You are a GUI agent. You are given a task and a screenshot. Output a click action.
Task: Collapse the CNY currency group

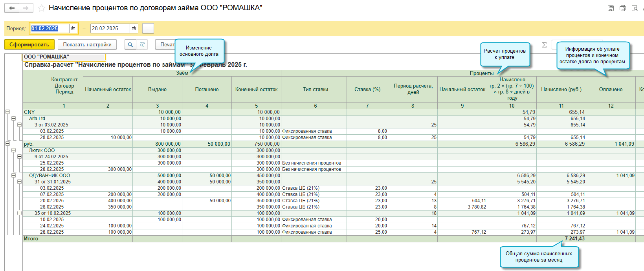(x=7, y=112)
